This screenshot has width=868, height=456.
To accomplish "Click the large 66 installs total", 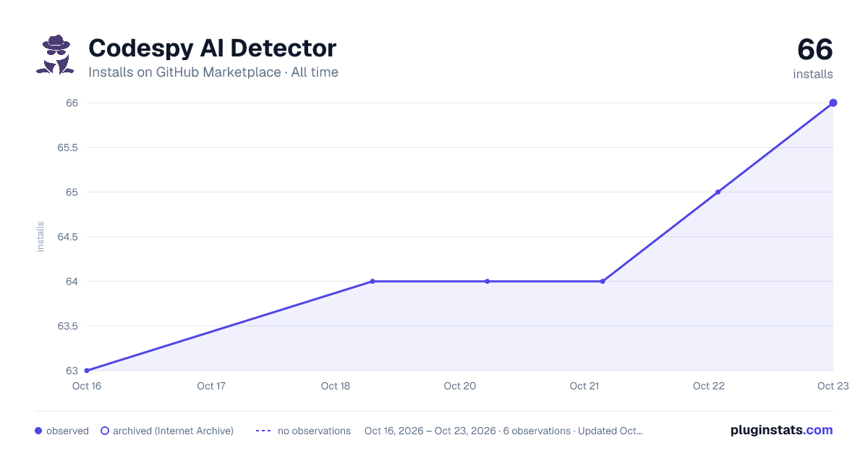I will pyautogui.click(x=815, y=50).
